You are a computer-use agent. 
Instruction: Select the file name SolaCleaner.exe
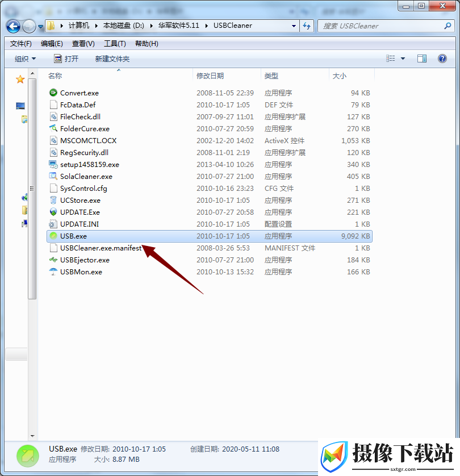pos(86,177)
